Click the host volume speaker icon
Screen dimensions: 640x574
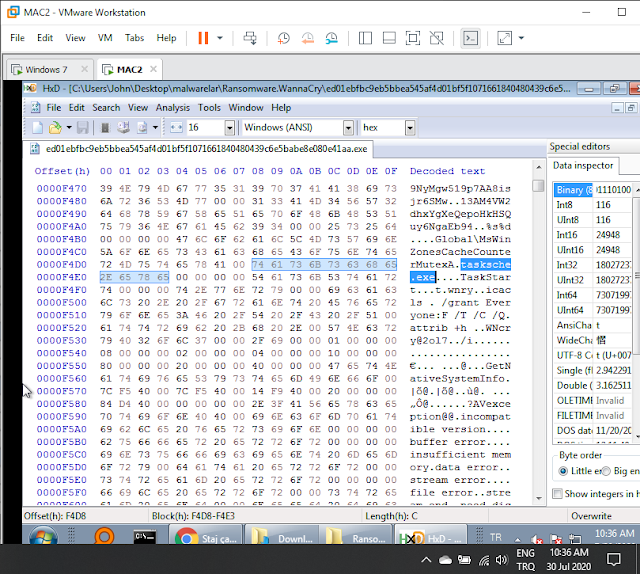coord(502,560)
